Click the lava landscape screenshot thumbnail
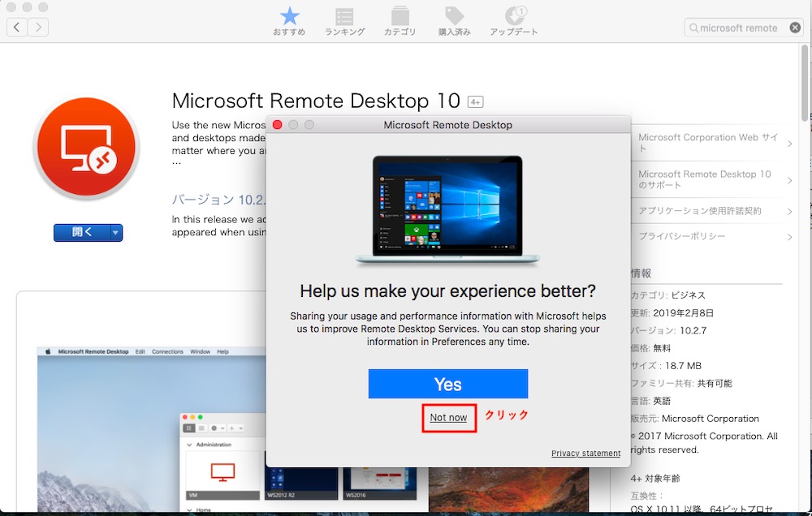Image resolution: width=812 pixels, height=516 pixels. click(508, 489)
